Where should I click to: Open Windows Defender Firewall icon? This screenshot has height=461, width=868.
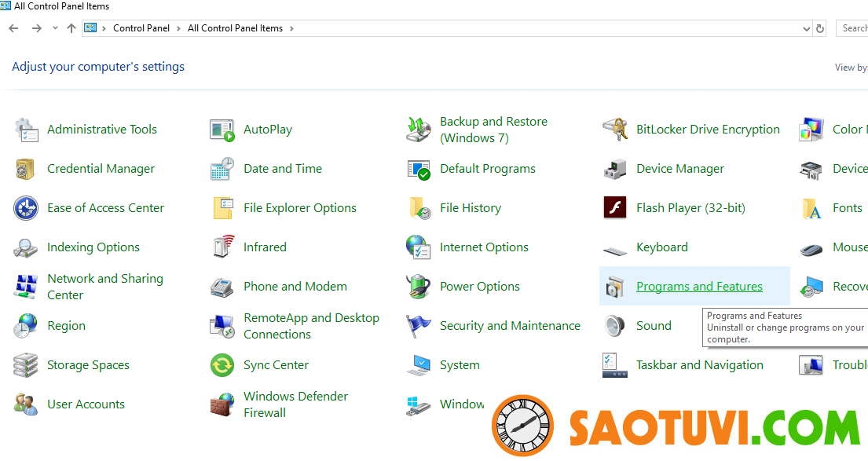click(222, 404)
